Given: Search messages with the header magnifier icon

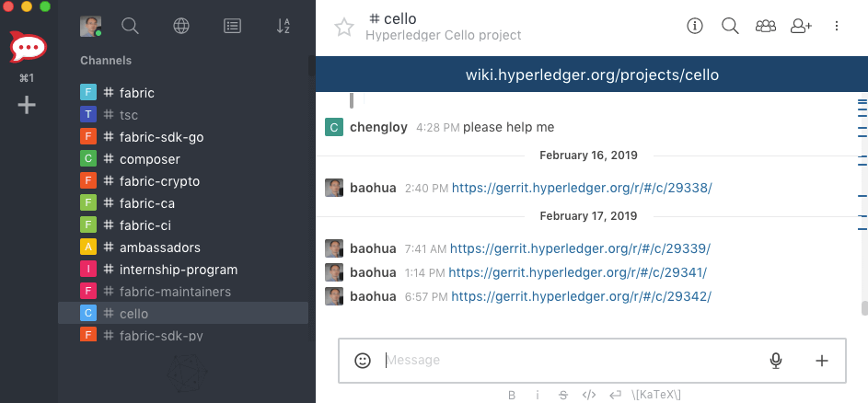Looking at the screenshot, I should (x=730, y=26).
